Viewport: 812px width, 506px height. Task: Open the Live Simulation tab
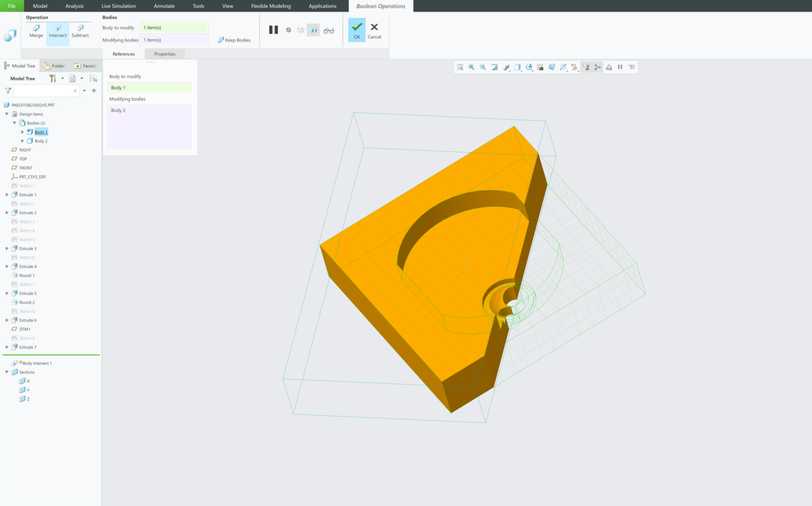click(x=119, y=6)
